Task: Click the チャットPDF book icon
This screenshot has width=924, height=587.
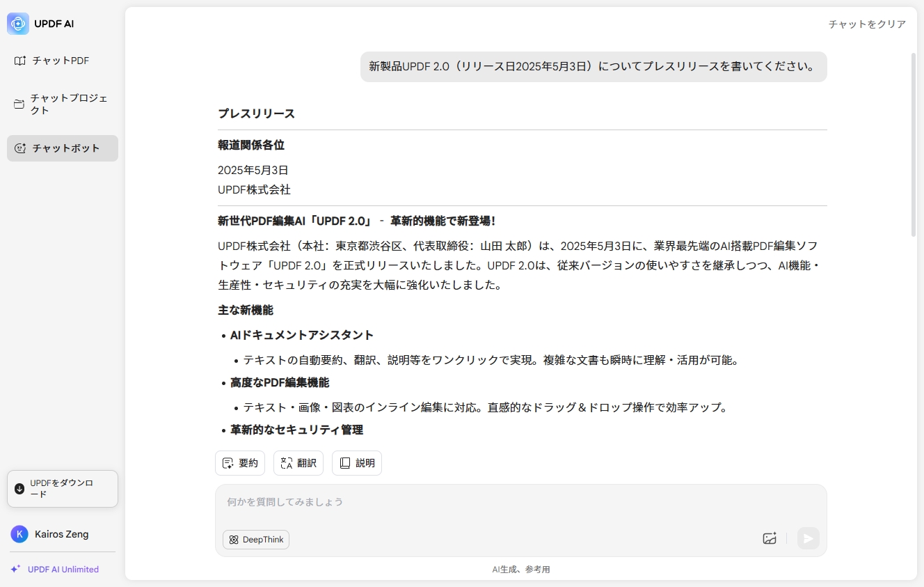Action: [x=20, y=61]
